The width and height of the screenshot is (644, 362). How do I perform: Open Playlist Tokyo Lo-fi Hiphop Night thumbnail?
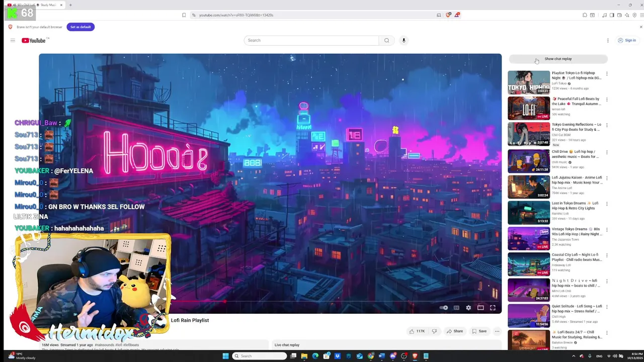coord(529,82)
